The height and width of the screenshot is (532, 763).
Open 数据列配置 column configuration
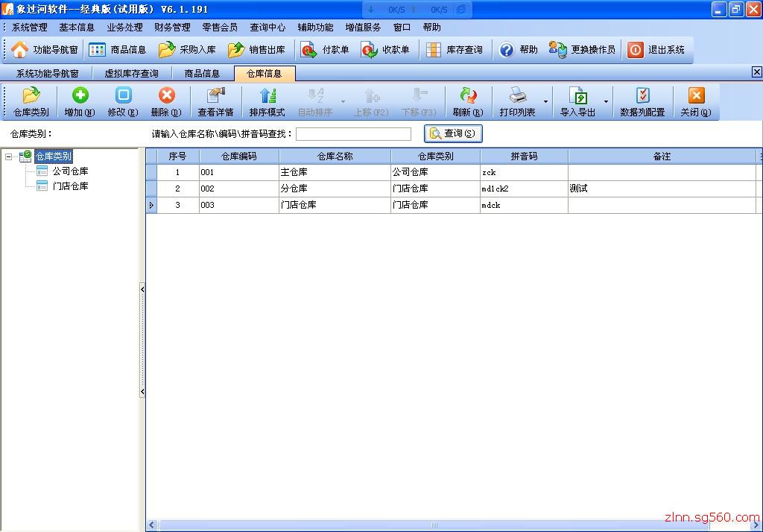[x=643, y=102]
